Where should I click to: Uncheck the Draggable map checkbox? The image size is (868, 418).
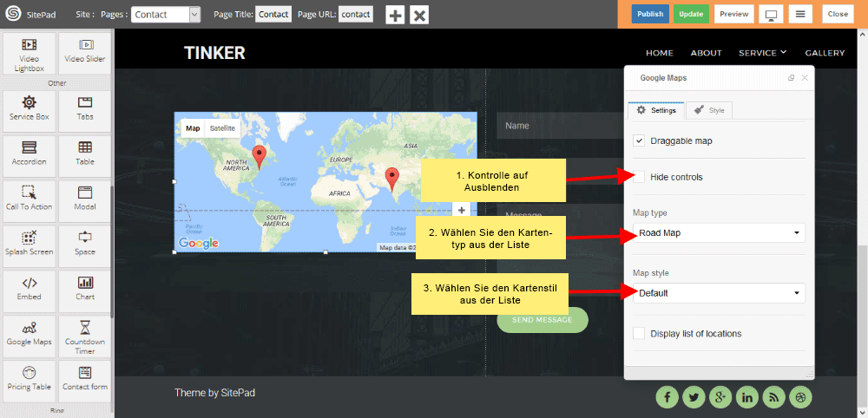640,141
